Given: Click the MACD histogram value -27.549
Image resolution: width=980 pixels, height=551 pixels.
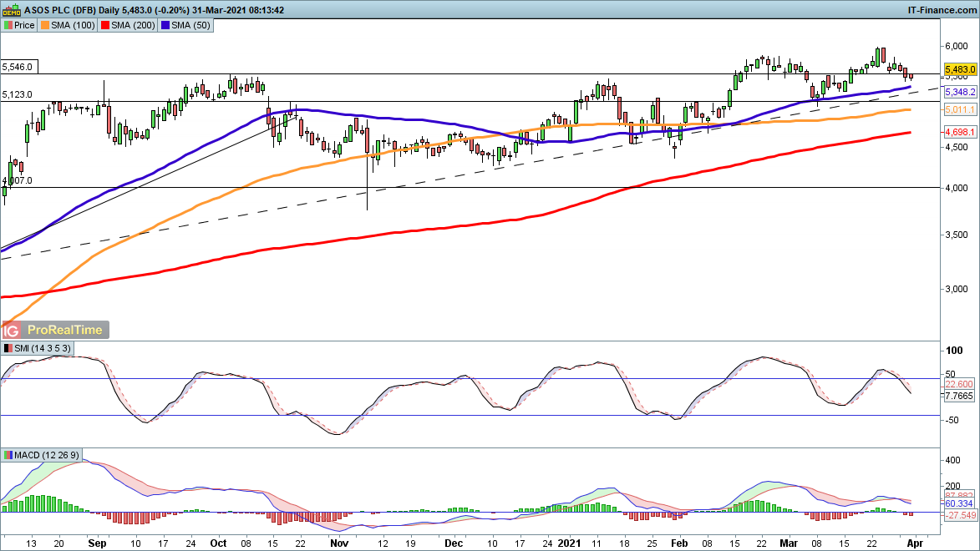Looking at the screenshot, I should point(961,515).
